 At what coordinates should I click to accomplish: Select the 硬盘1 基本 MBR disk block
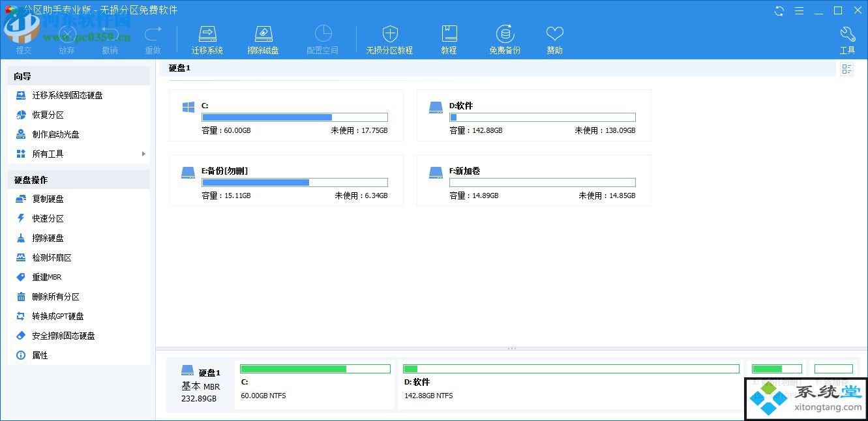(x=200, y=385)
